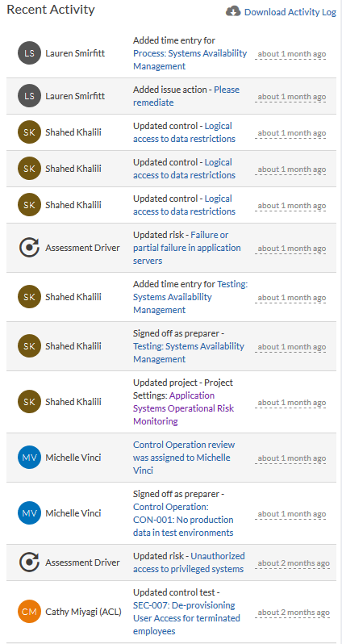The image size is (342, 644).
Task: Open Control Operation review assigned to Michelle Vinci
Action: (x=184, y=458)
